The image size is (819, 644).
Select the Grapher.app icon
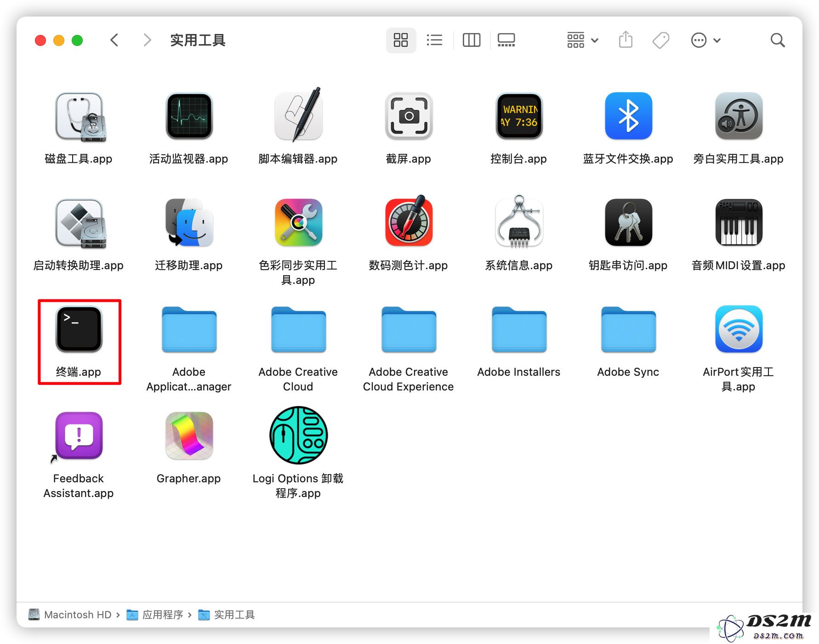click(189, 436)
